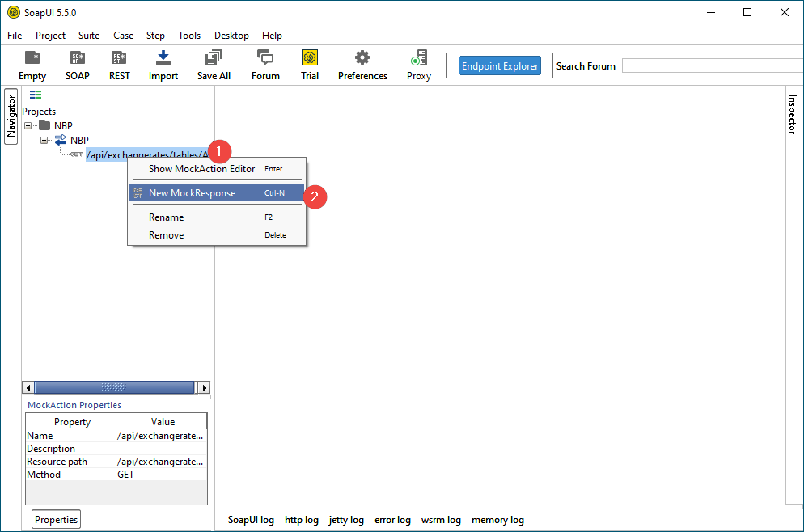Toggle the Proxy toolbar icon
Viewport: 804px width, 532px height.
click(419, 58)
